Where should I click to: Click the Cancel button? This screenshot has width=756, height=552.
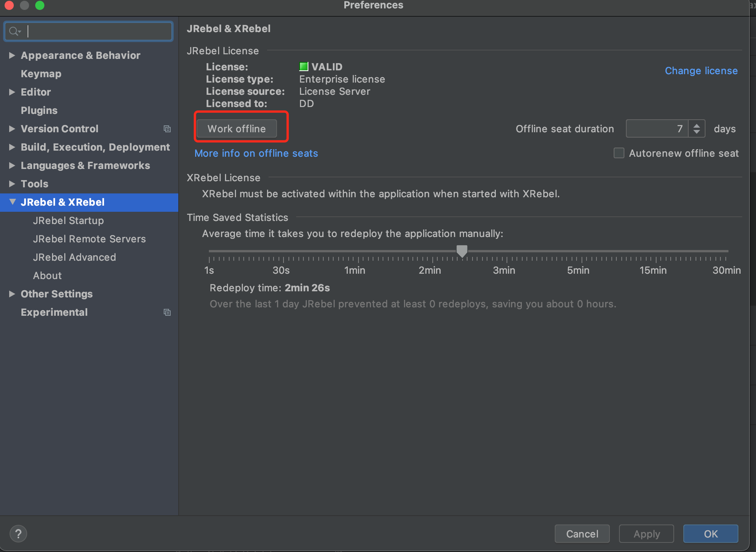[x=582, y=534]
